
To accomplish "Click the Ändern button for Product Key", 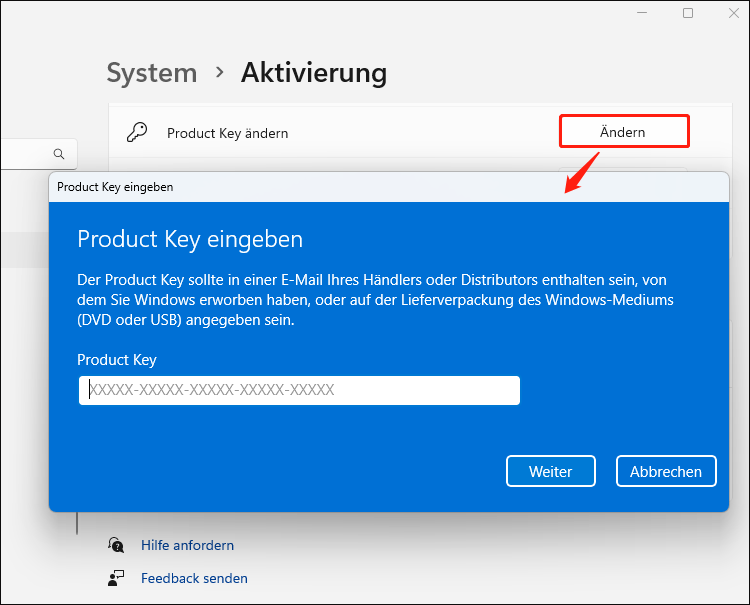I will coord(624,131).
